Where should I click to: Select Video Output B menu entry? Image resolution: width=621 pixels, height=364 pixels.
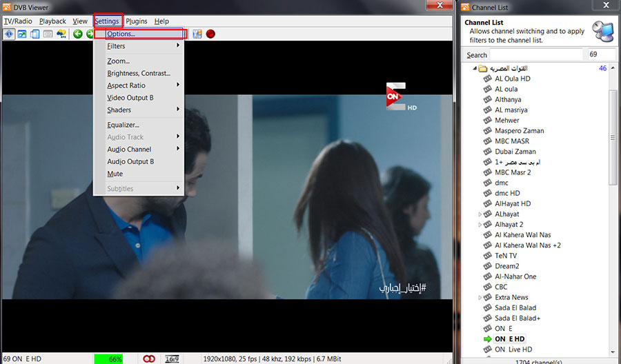[x=139, y=98]
